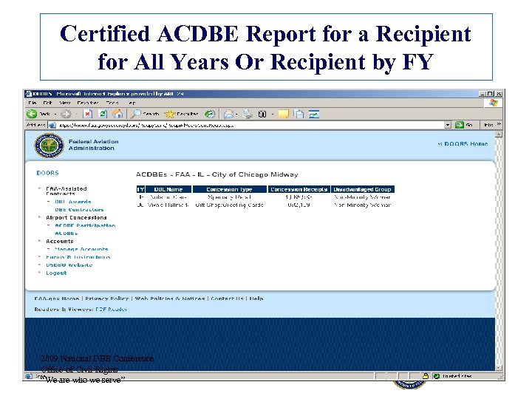
Task: Click the browser Forward arrow icon
Action: coord(66,114)
